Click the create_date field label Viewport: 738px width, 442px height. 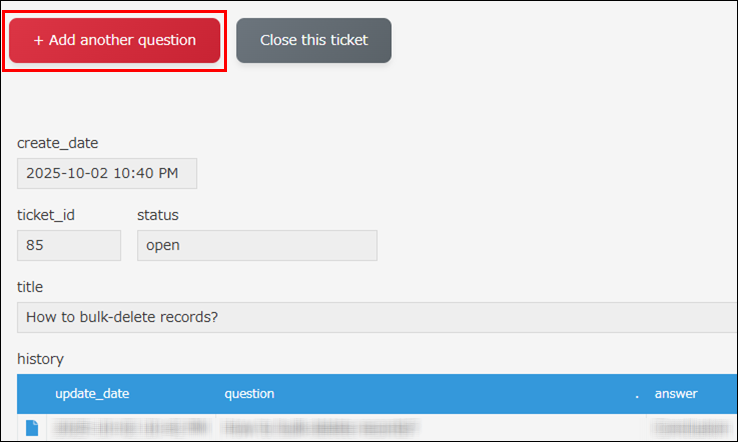(x=58, y=143)
